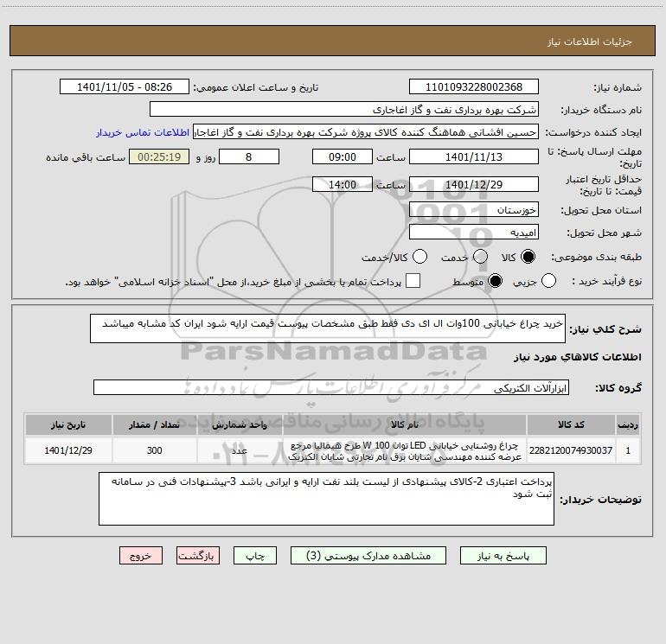Click the response deadline date 1401/11/13
Viewport: 666px width, 644px height.
click(x=474, y=156)
